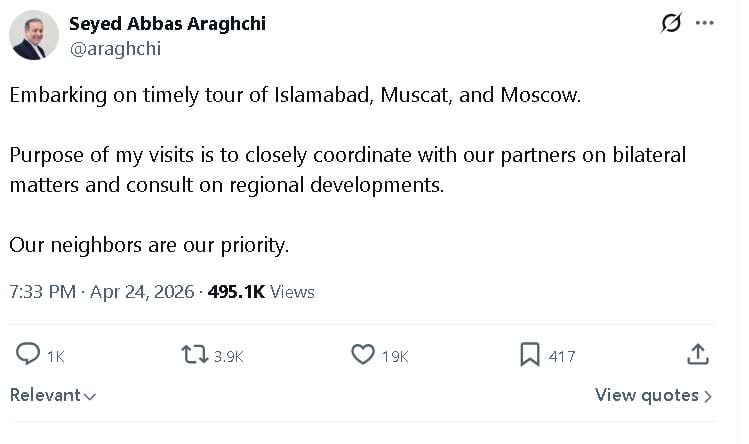Like the post with the heart icon
The image size is (749, 444).
[x=362, y=355]
